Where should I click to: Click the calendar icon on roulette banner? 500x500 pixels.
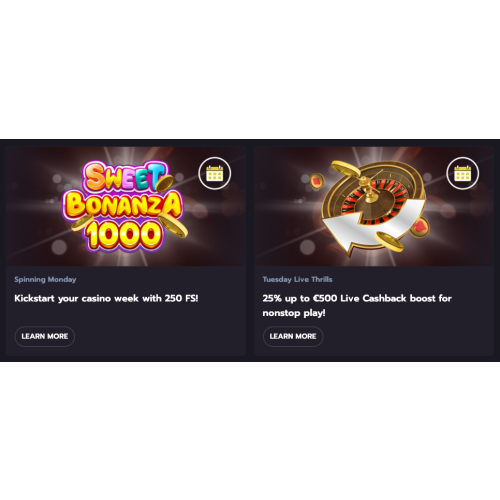(x=463, y=173)
